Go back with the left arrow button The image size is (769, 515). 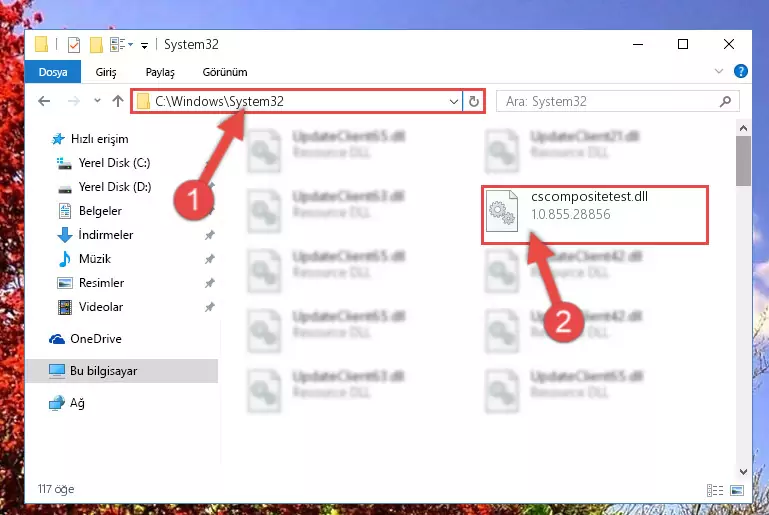tap(44, 102)
